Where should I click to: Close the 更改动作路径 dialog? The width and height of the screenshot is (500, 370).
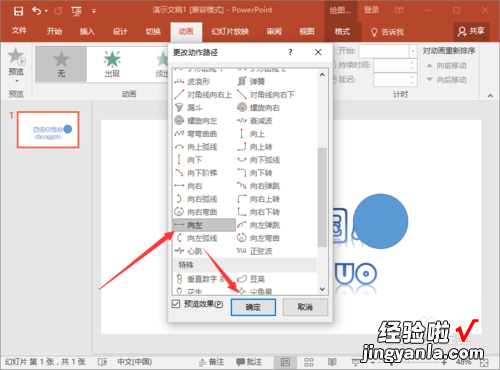pyautogui.click(x=318, y=52)
